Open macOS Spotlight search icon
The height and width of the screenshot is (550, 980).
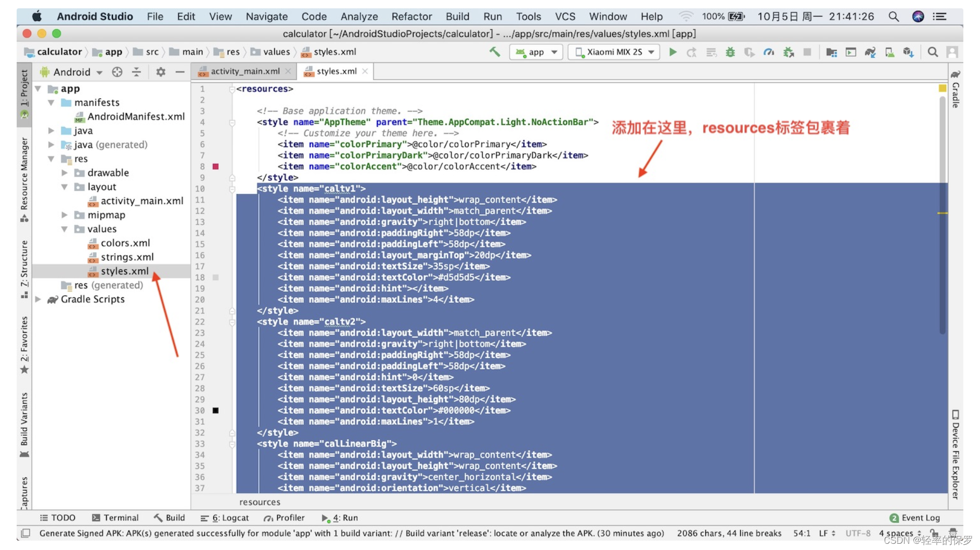coord(893,17)
